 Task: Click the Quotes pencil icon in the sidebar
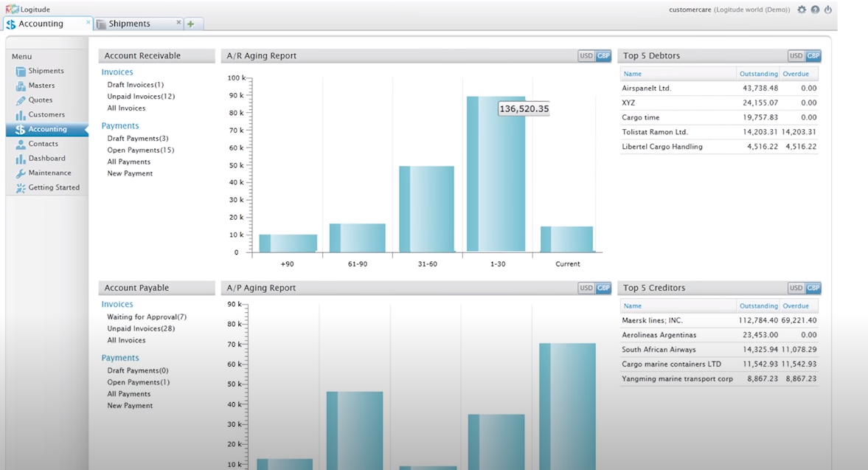pyautogui.click(x=21, y=100)
